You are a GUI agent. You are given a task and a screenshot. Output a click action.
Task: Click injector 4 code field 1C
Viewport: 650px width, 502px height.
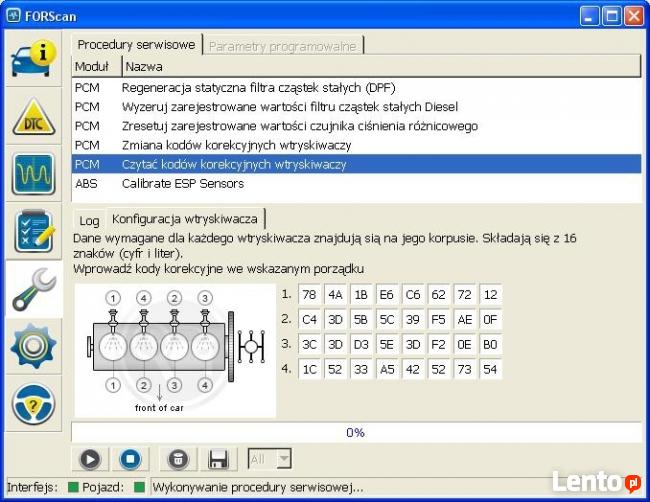coord(309,369)
